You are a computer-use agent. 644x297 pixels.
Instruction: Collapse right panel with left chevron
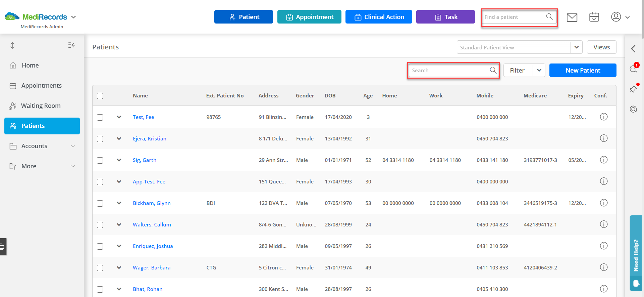pos(633,49)
